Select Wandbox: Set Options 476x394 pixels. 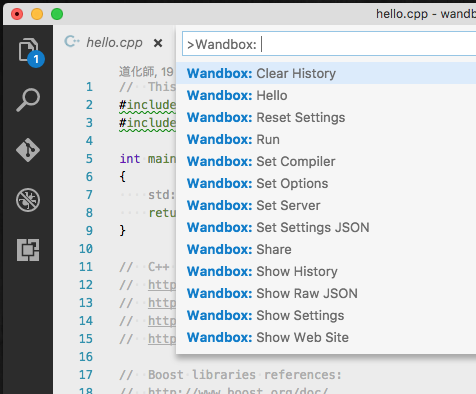click(x=326, y=183)
